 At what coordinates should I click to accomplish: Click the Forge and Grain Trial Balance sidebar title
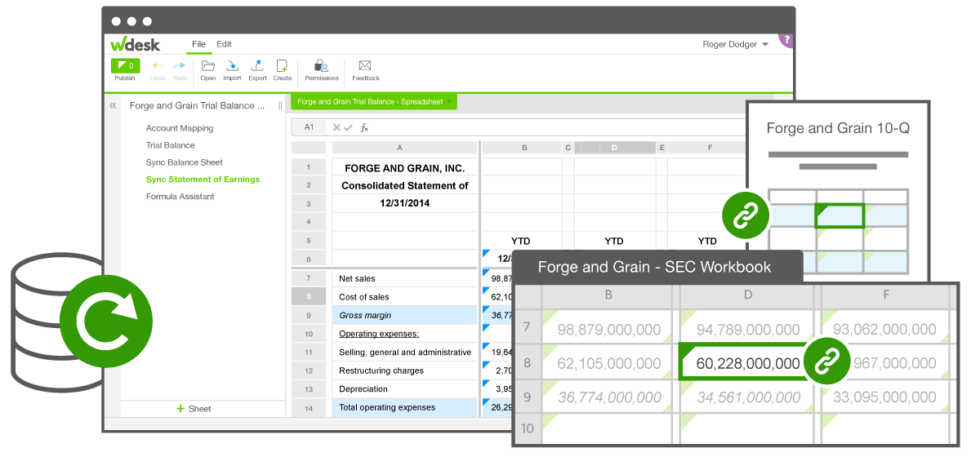197,105
